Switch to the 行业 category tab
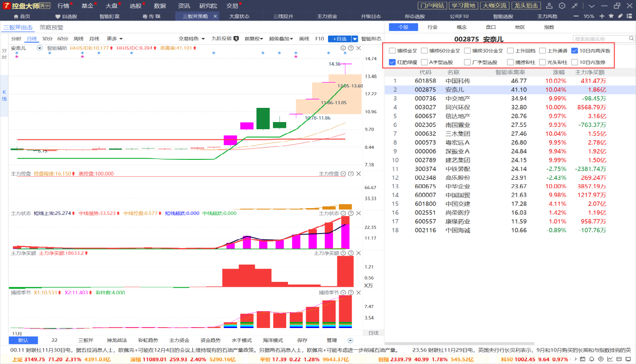 (x=432, y=27)
